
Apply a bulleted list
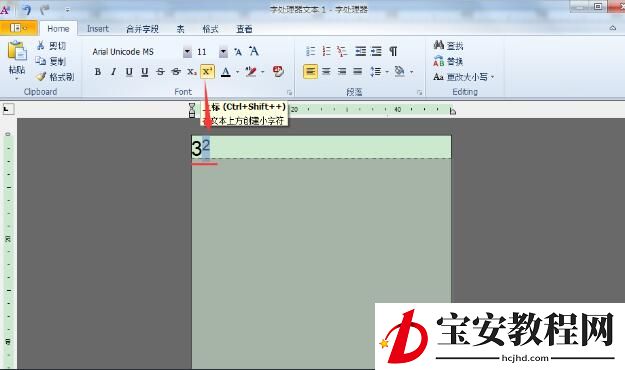[311, 51]
